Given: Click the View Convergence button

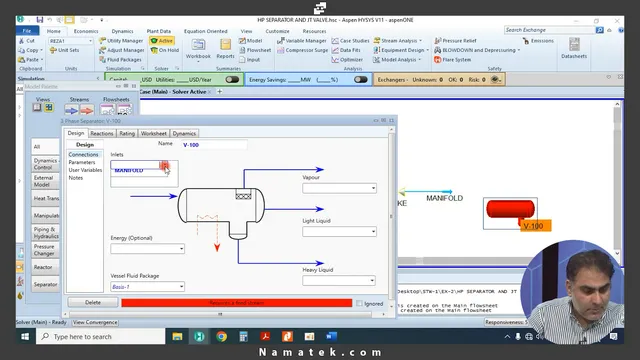Looking at the screenshot, I should point(95,322).
